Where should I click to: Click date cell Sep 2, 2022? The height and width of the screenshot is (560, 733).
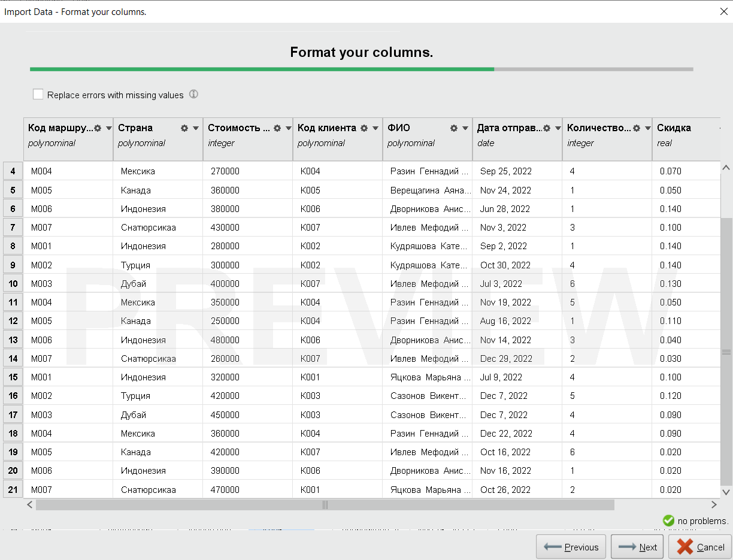517,246
